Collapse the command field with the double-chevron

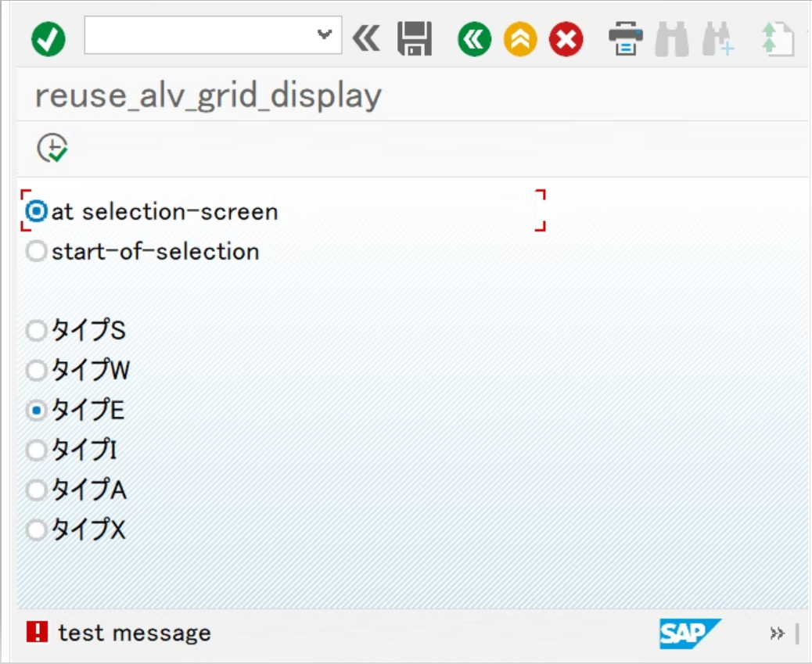pos(366,38)
